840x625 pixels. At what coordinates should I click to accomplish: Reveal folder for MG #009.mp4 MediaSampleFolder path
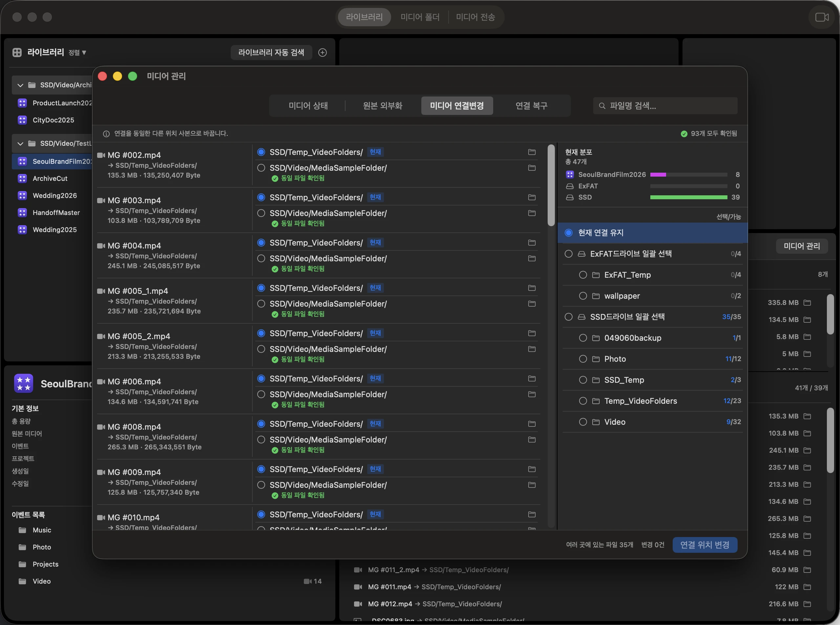tap(532, 485)
